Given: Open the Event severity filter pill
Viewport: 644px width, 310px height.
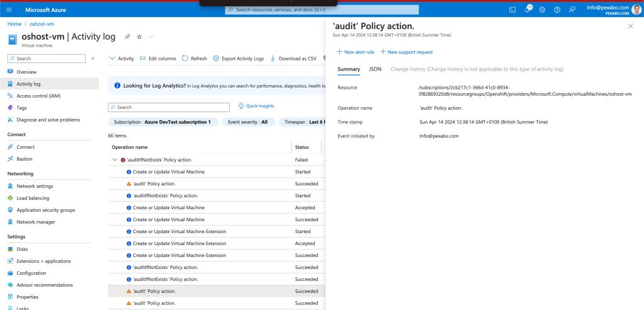Looking at the screenshot, I should 248,122.
